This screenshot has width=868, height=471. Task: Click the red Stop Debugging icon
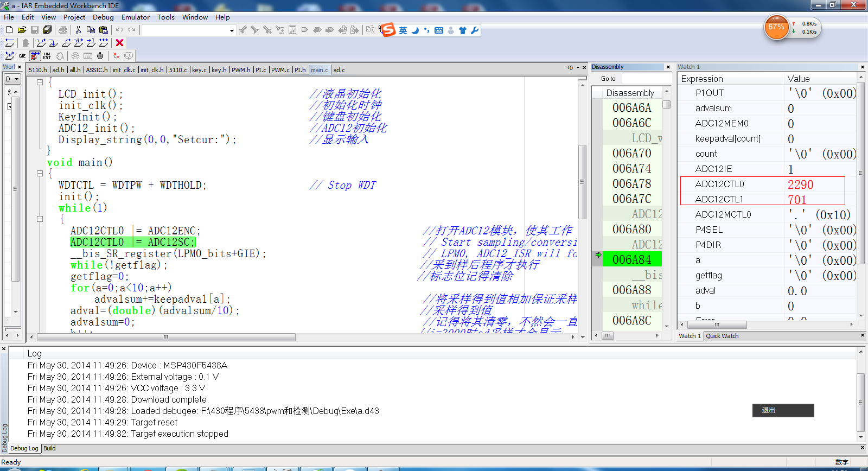pos(120,43)
